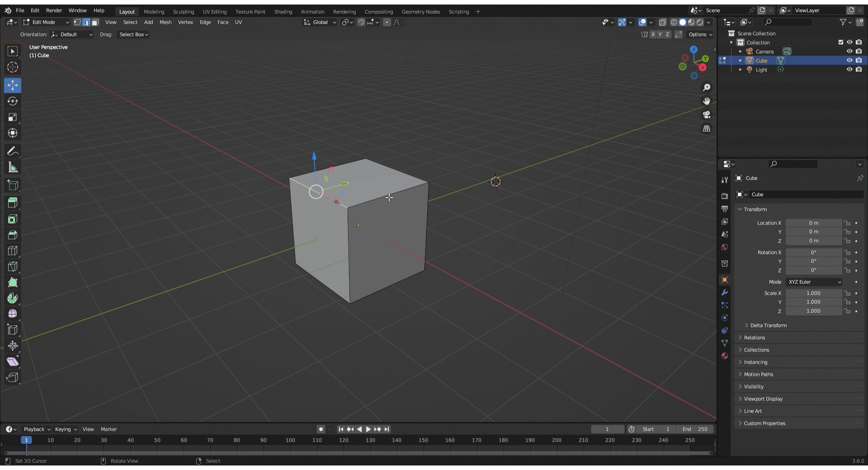Switch to face select mode
Image resolution: width=868 pixels, height=470 pixels.
click(95, 22)
